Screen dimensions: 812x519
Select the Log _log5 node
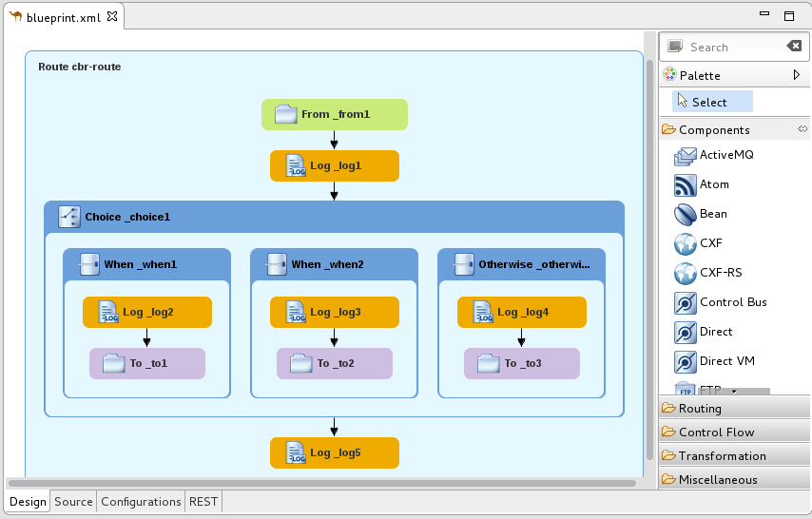click(x=334, y=452)
